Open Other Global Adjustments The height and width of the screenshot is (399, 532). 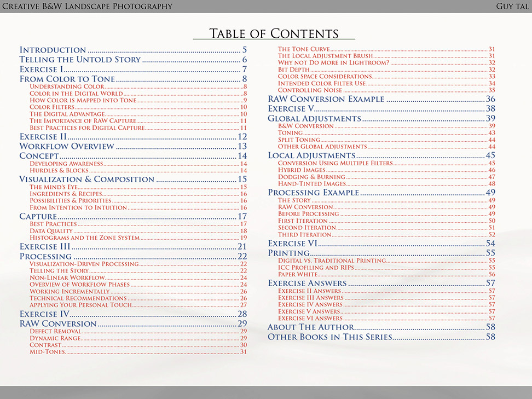pos(386,147)
